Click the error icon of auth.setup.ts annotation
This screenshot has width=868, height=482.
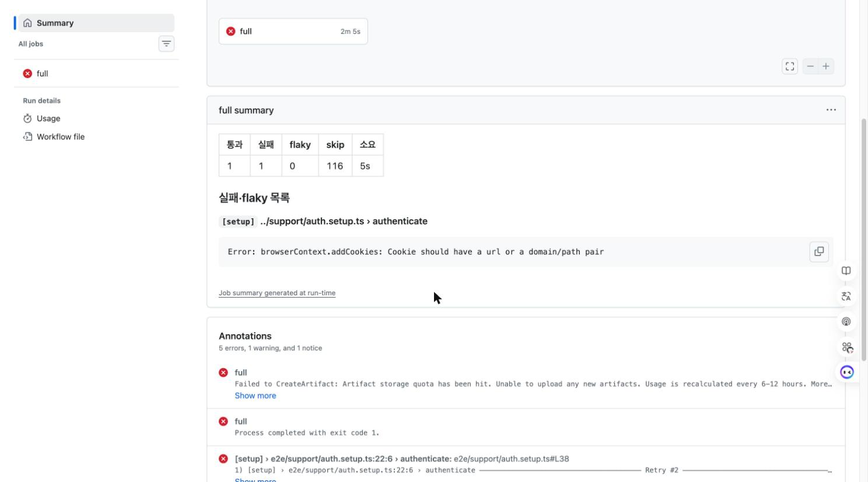[223, 459]
